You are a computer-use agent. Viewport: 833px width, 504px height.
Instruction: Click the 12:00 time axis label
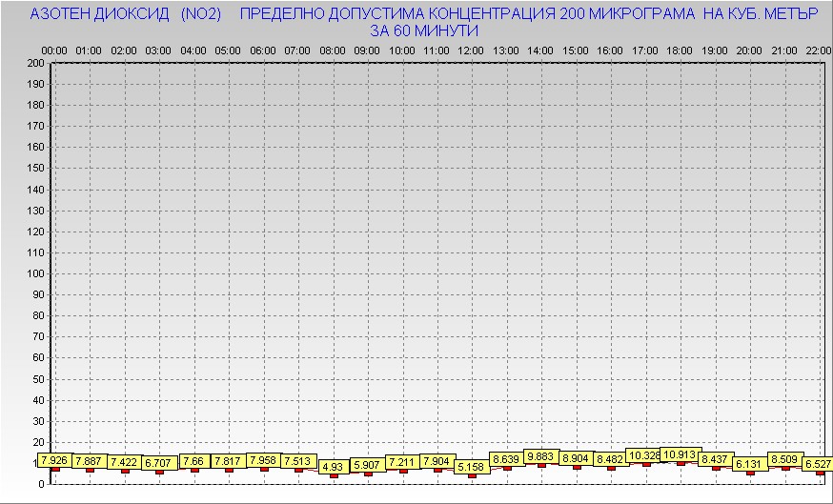pyautogui.click(x=471, y=50)
